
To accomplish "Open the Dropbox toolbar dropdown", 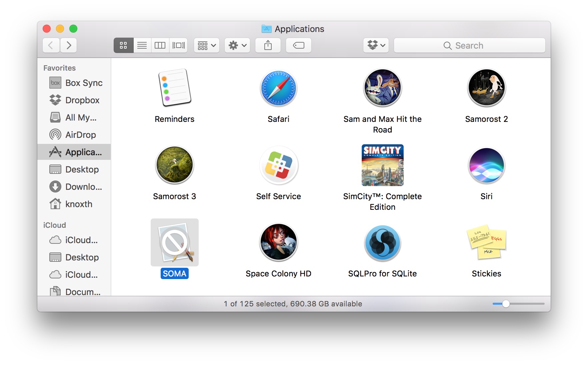I will click(x=376, y=45).
